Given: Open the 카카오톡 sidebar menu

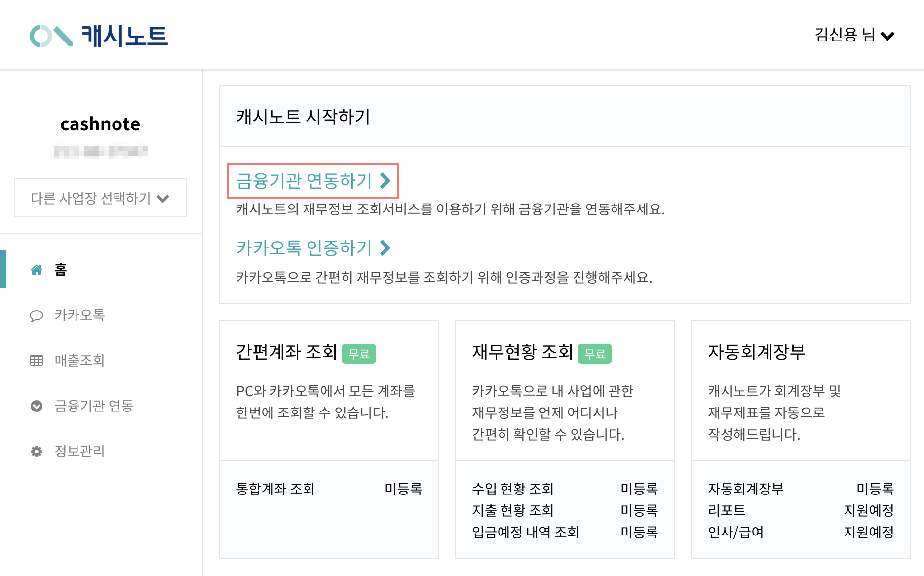Looking at the screenshot, I should click(79, 315).
